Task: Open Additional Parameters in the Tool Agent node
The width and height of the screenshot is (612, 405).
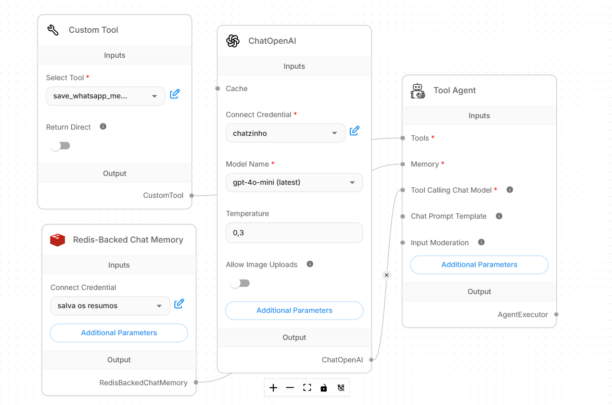Action: 479,264
